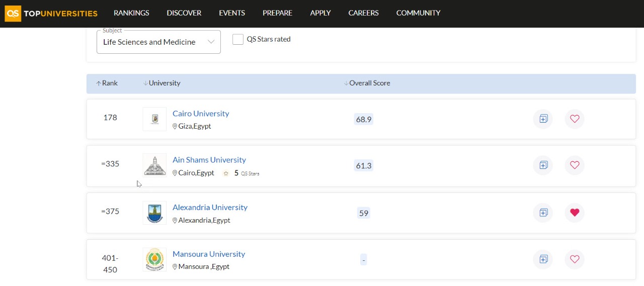Image resolution: width=644 pixels, height=286 pixels.
Task: Shortlist Mansoura University with heart icon
Action: [x=575, y=259]
